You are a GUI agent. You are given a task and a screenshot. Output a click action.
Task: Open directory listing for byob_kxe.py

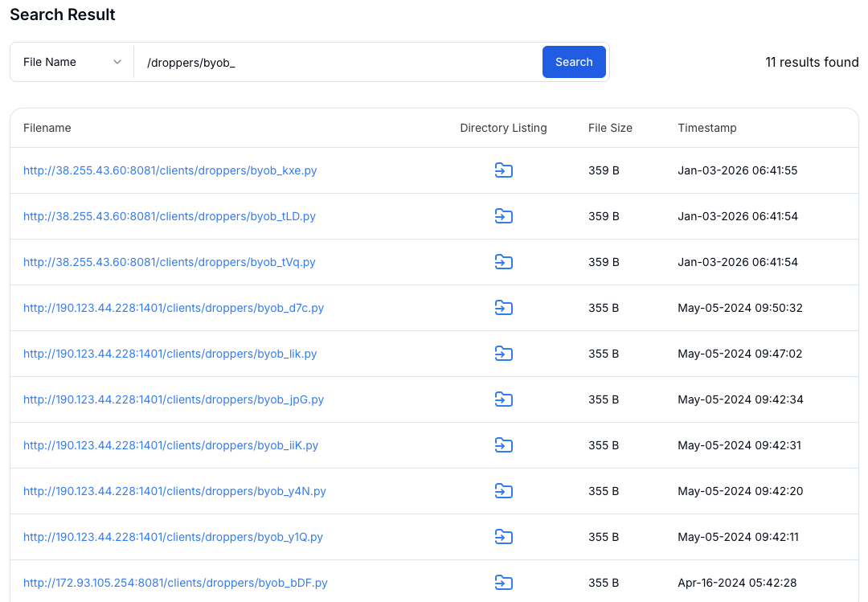[x=504, y=170]
